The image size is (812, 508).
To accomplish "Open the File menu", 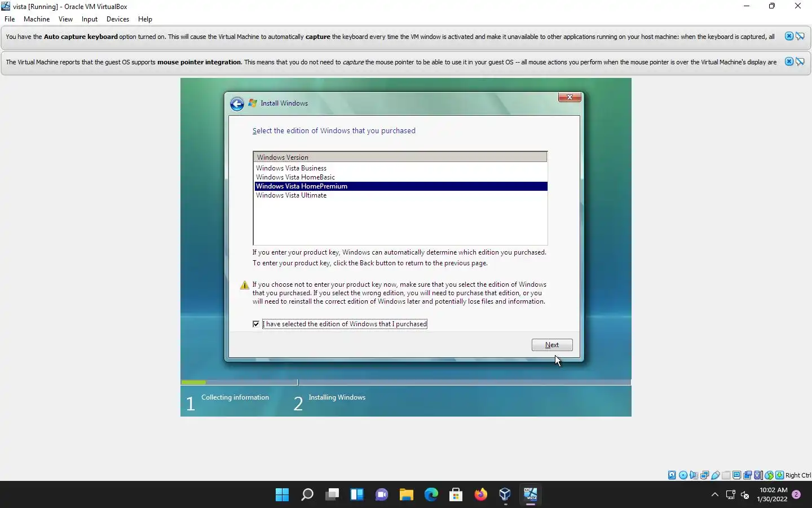I will [x=10, y=19].
